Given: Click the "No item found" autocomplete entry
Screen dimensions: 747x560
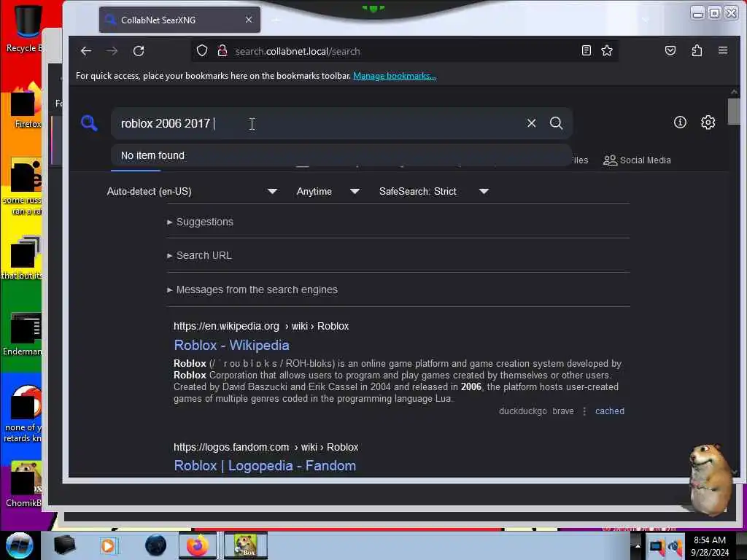Looking at the screenshot, I should click(341, 156).
